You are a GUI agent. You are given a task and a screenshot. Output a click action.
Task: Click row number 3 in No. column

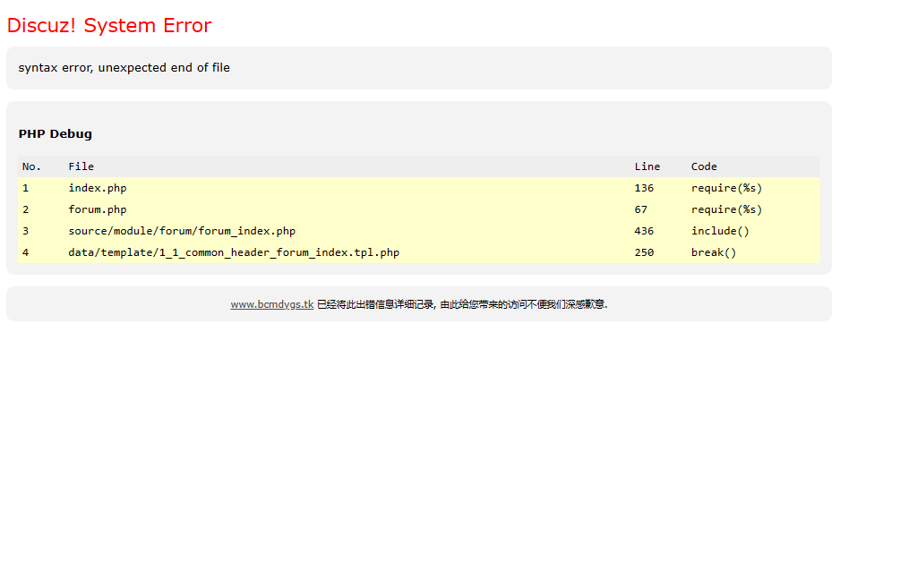click(x=26, y=231)
